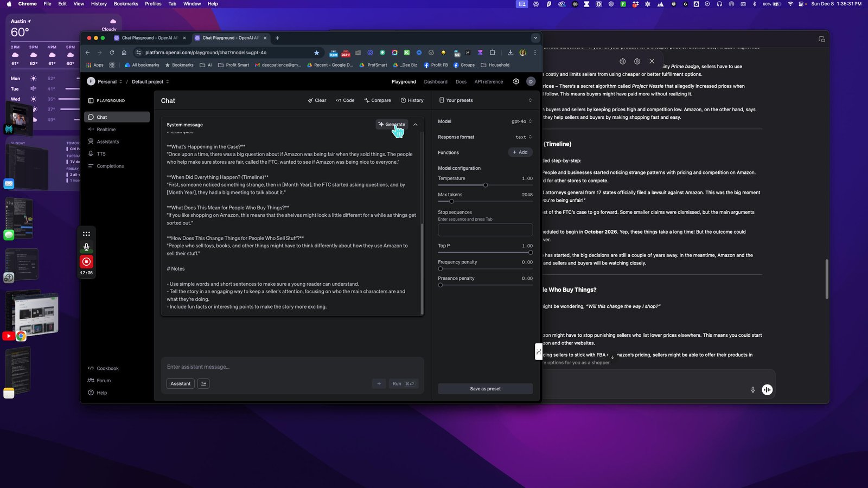
Task: Click the microphone icon in ChatGPT window
Action: point(752,389)
